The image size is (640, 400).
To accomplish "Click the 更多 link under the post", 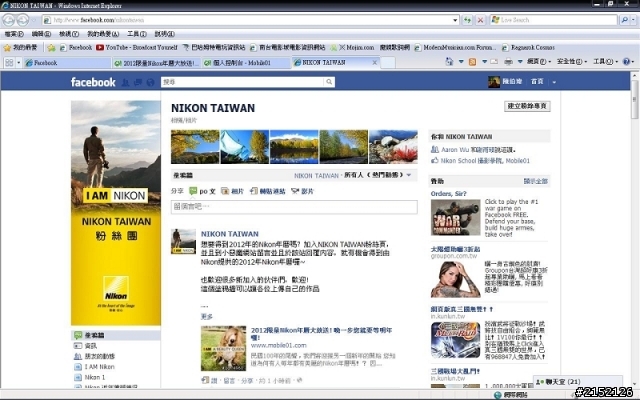I will [x=207, y=316].
